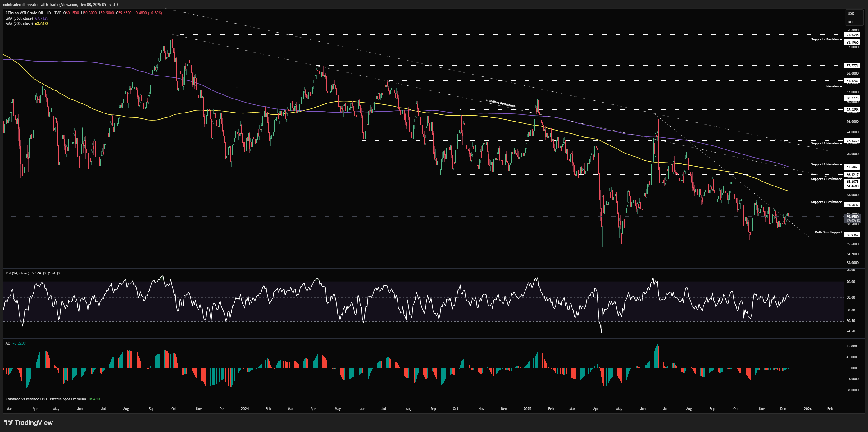Click the 56.9362 price axis label

pos(852,235)
